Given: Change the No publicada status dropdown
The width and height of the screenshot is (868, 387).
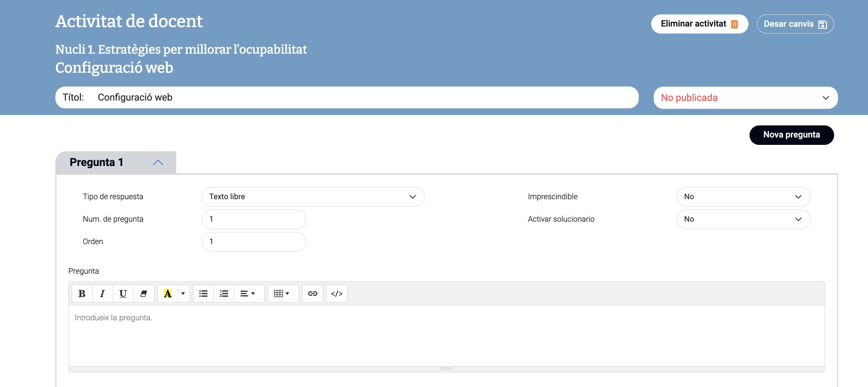Looking at the screenshot, I should [x=745, y=98].
